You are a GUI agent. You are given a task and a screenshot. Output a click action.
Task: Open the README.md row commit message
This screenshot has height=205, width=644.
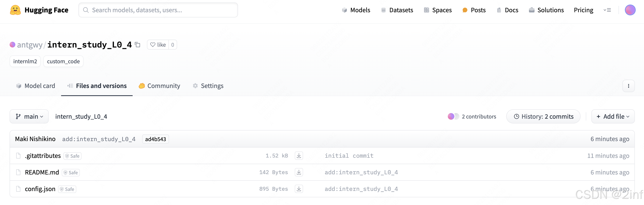pyautogui.click(x=361, y=172)
